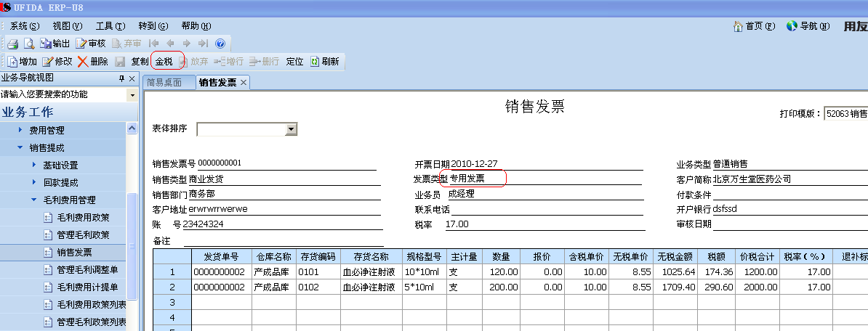Click the 备注 remarks field
Viewport: 868px width, 331px height.
tap(284, 241)
